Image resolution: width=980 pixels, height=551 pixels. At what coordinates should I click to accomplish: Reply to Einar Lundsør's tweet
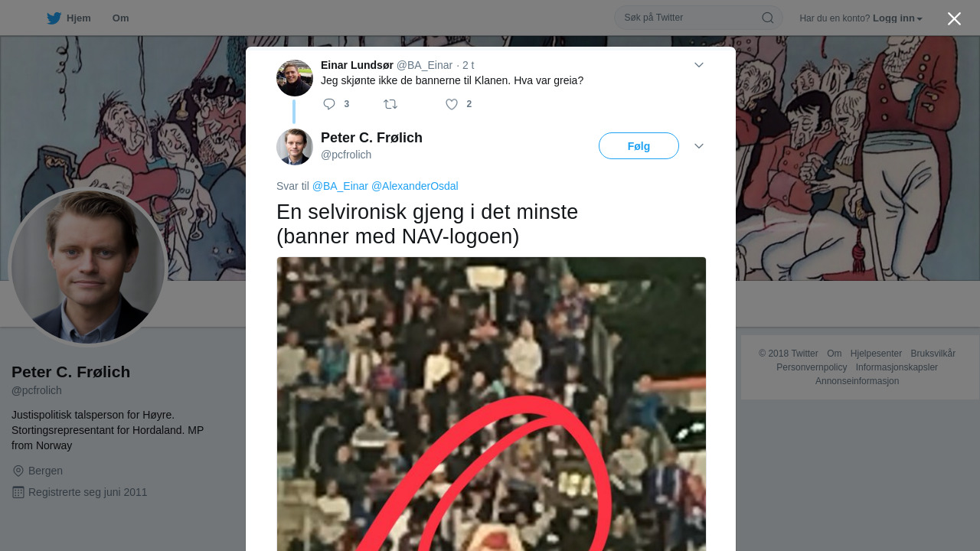pyautogui.click(x=329, y=104)
